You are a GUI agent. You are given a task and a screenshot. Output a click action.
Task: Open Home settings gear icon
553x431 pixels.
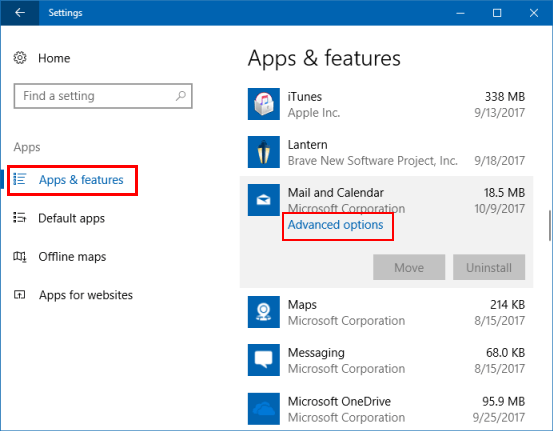pos(20,57)
